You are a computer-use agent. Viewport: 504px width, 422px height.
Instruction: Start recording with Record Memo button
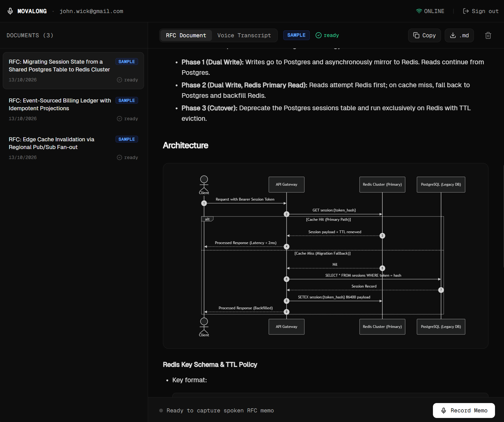coord(464,411)
